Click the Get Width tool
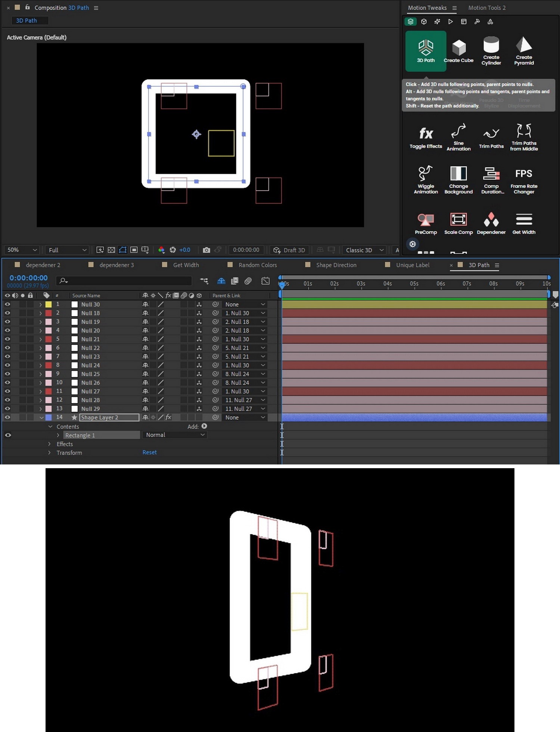The width and height of the screenshot is (560, 732). pyautogui.click(x=524, y=223)
